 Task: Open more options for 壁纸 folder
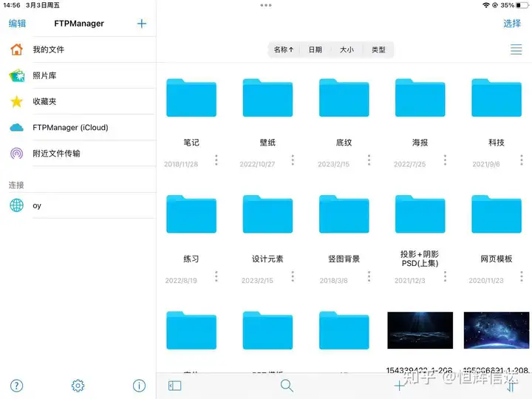click(293, 160)
